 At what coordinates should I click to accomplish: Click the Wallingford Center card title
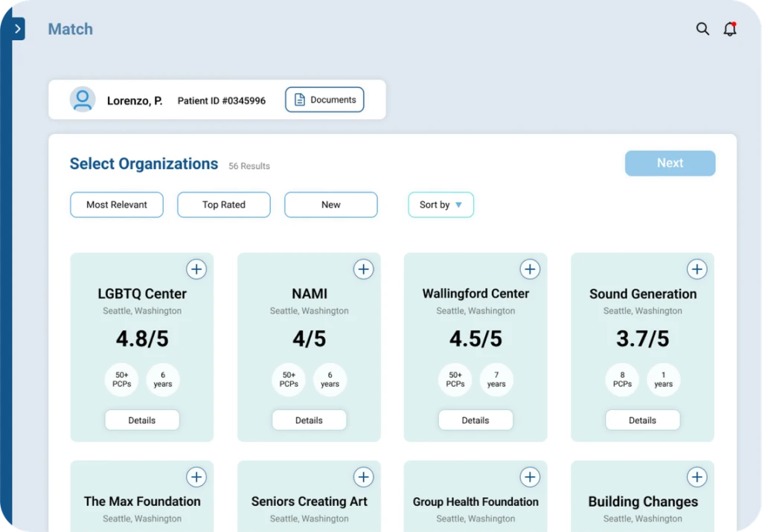point(476,293)
